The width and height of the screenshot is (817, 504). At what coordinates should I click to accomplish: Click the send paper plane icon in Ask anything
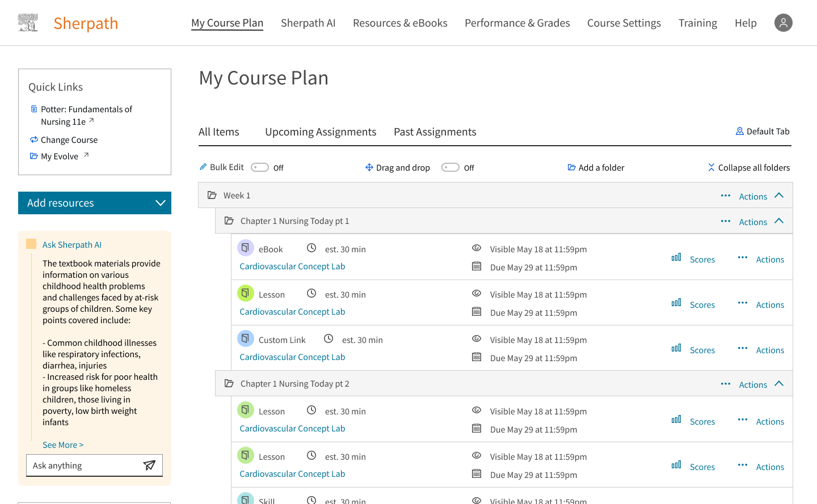tap(149, 465)
